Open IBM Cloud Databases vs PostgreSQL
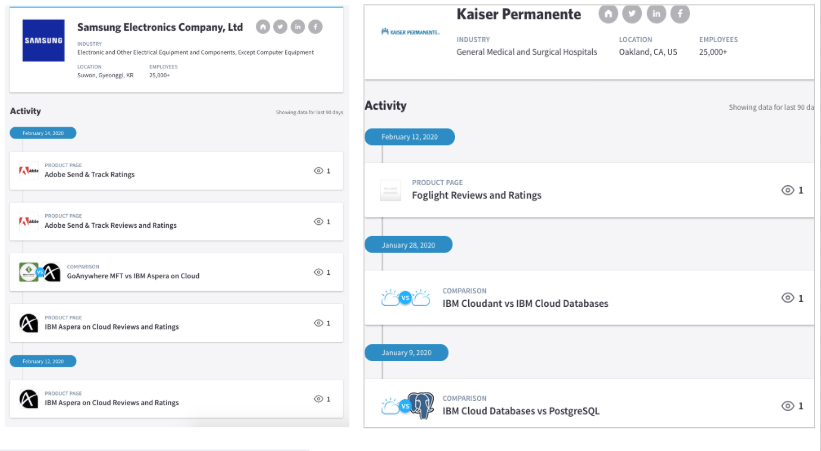 pyautogui.click(x=521, y=411)
